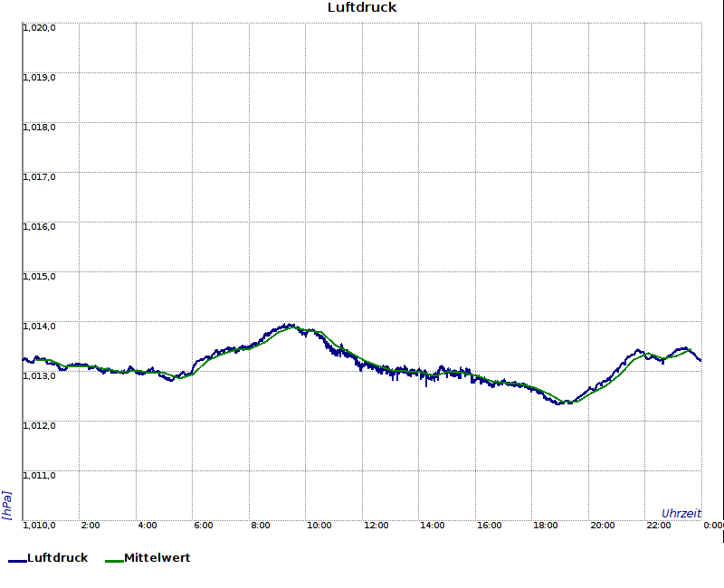Click the Uhrzeit axis label
This screenshot has width=724, height=588.
[681, 514]
